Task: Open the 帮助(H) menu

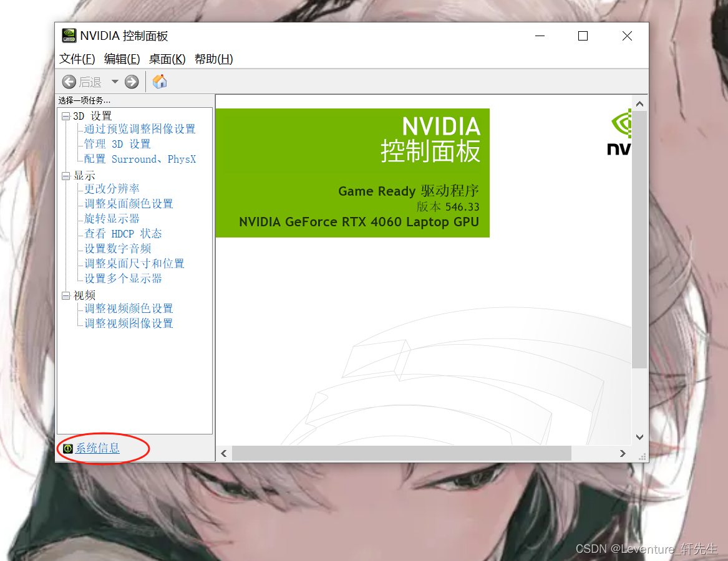Action: point(213,59)
